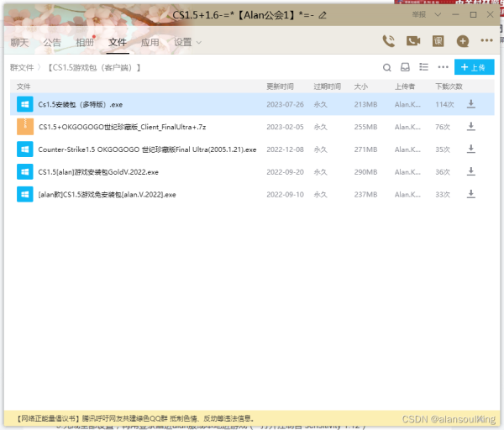Viewport: 504px width, 430px height.
Task: Click the 290MB size cell
Action: point(365,172)
